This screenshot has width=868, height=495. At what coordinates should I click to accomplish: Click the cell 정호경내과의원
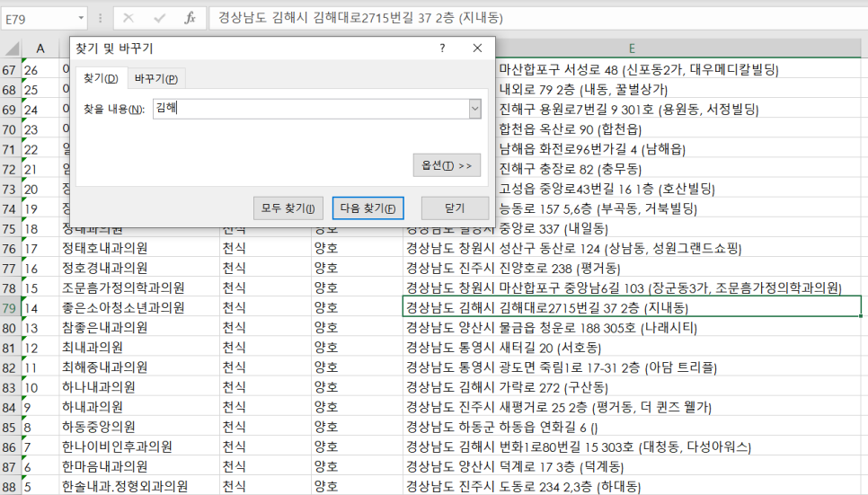point(139,268)
